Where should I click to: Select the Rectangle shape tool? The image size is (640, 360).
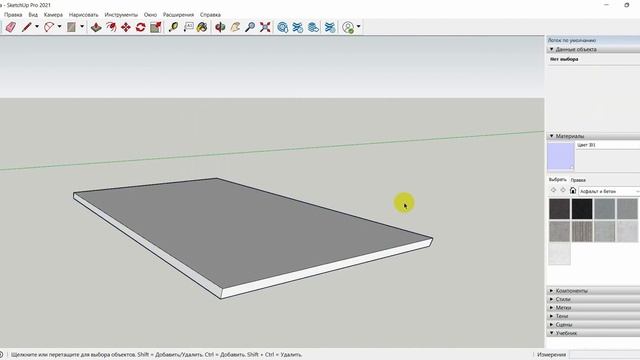[x=71, y=27]
